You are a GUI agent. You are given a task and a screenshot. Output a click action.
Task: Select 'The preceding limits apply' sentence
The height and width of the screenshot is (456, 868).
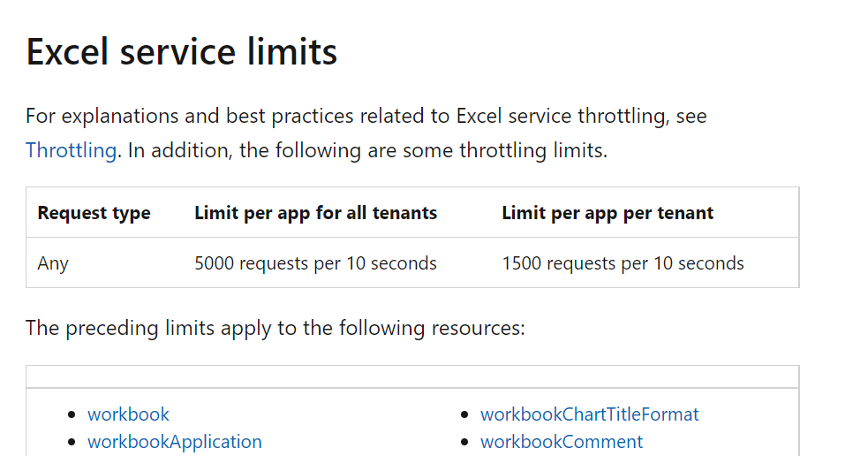click(275, 328)
